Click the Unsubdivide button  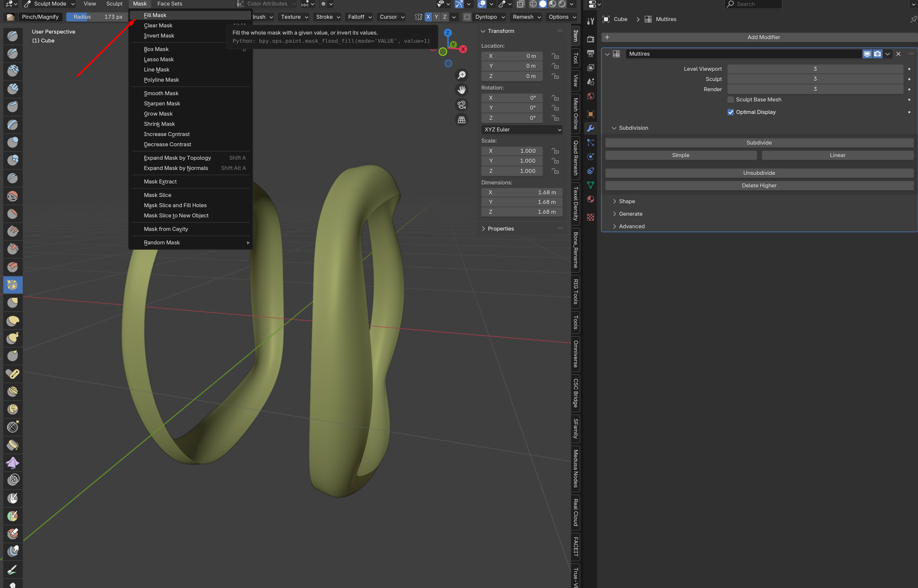click(x=759, y=173)
